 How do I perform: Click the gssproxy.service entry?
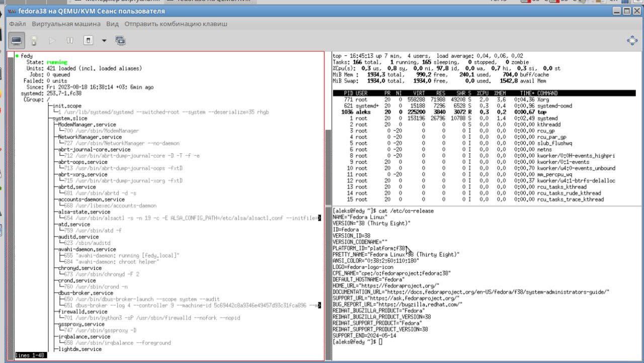tap(82, 324)
